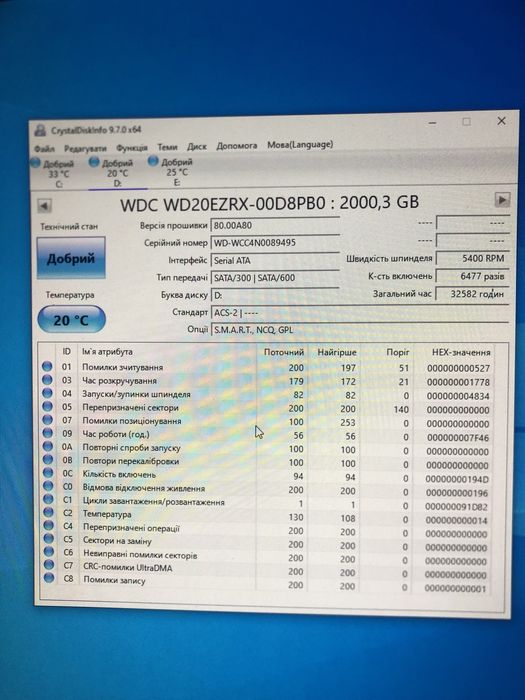525x700 pixels.
Task: Click the Найгірше column header
Action: 337,352
